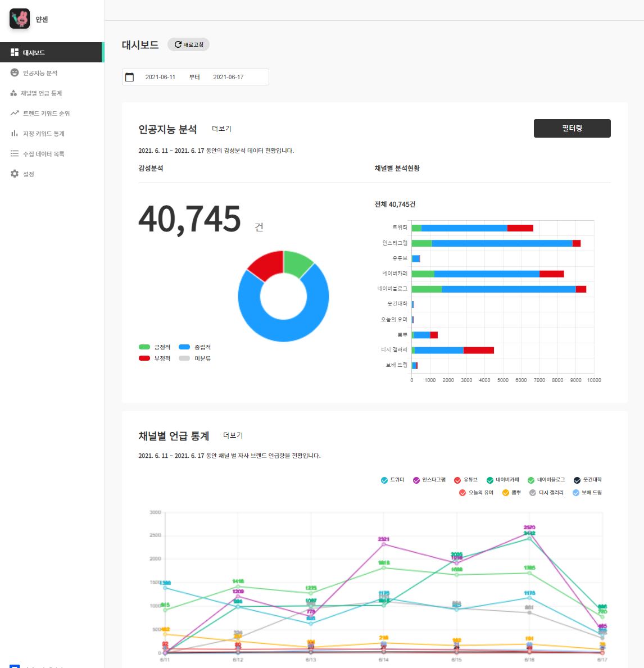This screenshot has height=668, width=644.
Task: Click the rabbit logo app icon
Action: tap(20, 19)
